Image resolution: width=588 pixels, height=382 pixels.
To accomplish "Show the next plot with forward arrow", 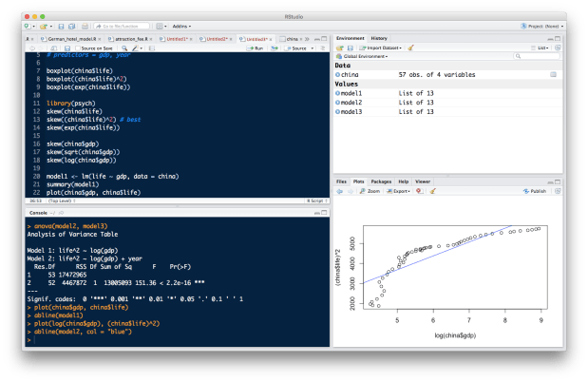I will pyautogui.click(x=351, y=191).
